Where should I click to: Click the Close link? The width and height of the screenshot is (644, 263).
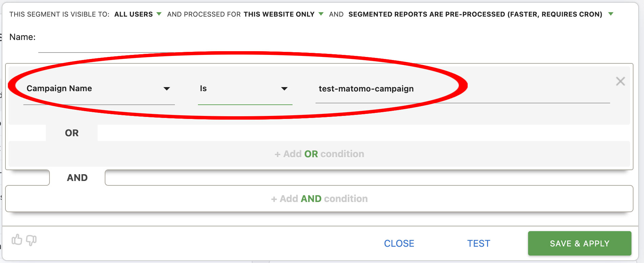(399, 243)
